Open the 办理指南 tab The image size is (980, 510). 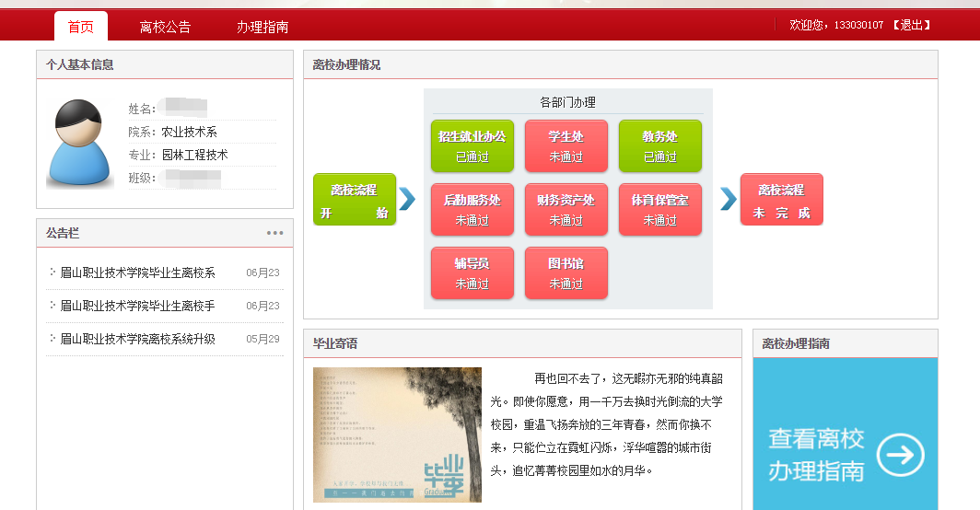coord(262,27)
